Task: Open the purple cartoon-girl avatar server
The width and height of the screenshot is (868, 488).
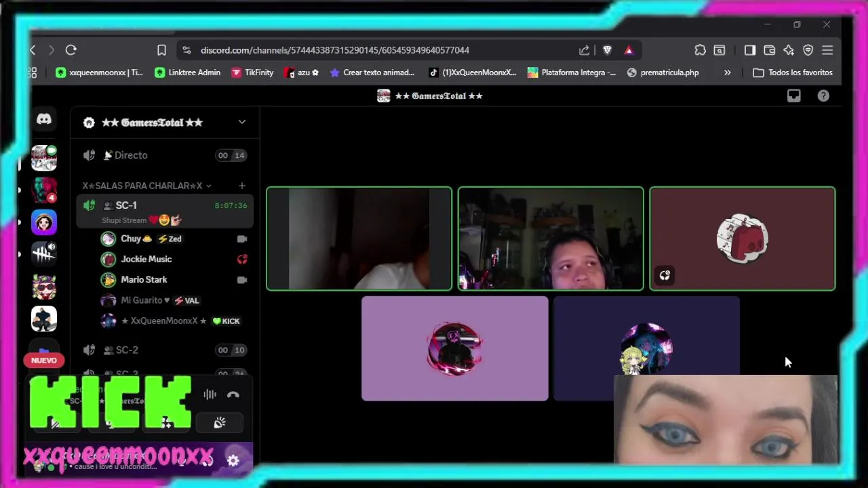Action: coord(44,222)
